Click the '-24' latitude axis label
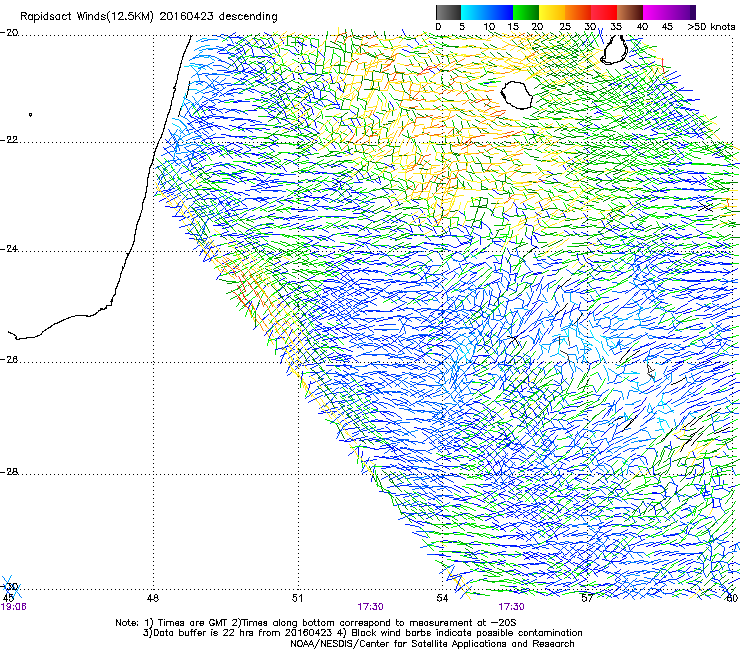 pos(9,248)
